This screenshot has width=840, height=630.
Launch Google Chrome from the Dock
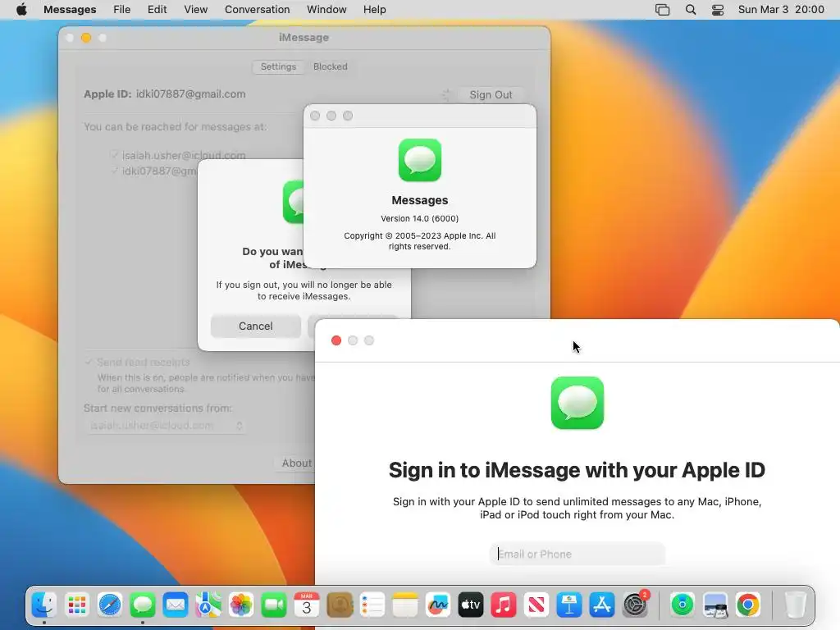[748, 605]
